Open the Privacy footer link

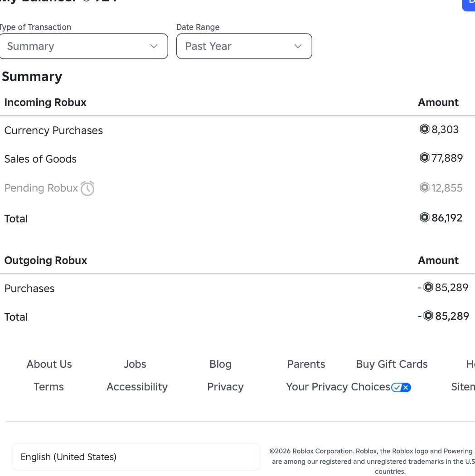point(225,387)
